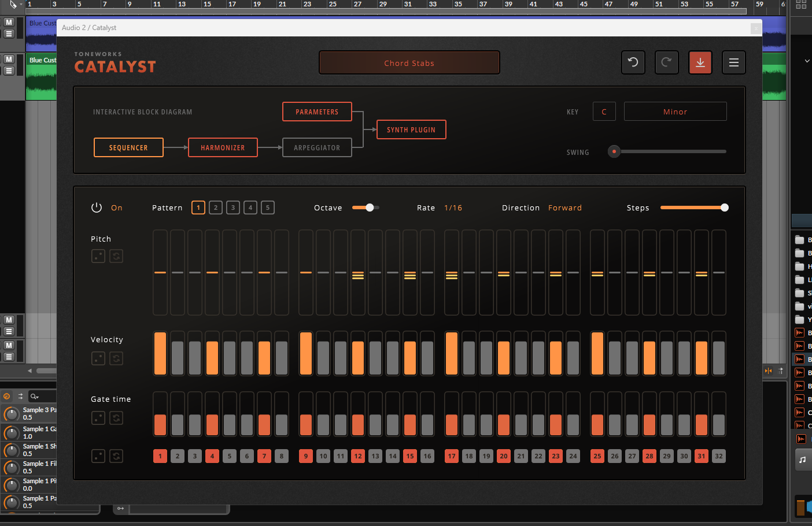Reset Gate time lane with the refresh icon

click(116, 418)
